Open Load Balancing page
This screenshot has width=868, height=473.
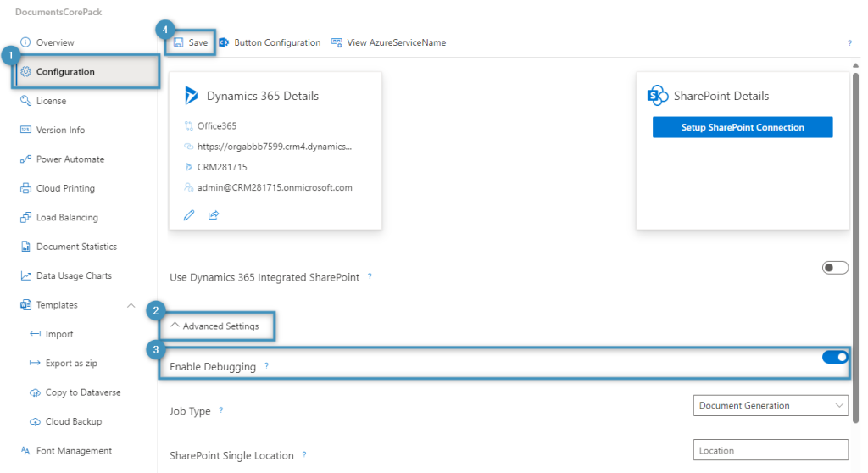point(67,217)
